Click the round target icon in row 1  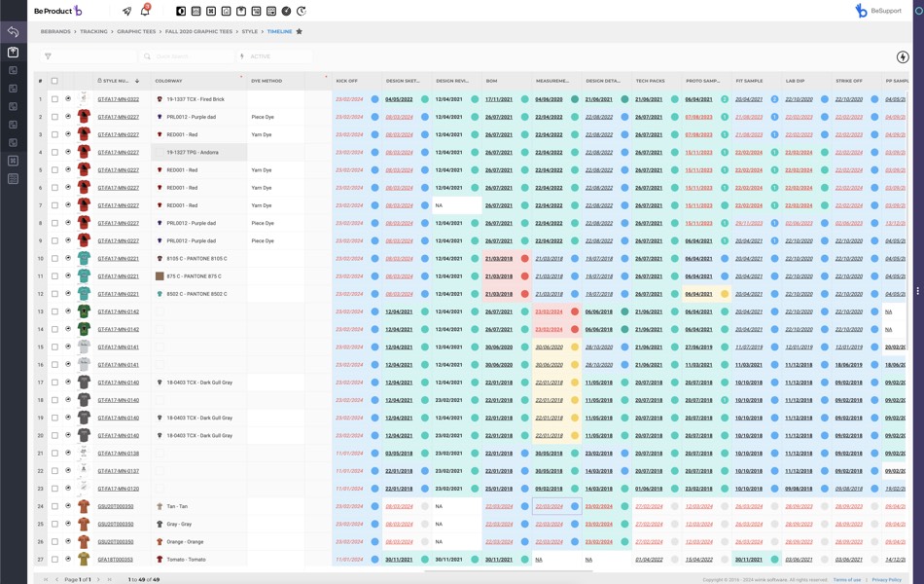(68, 99)
